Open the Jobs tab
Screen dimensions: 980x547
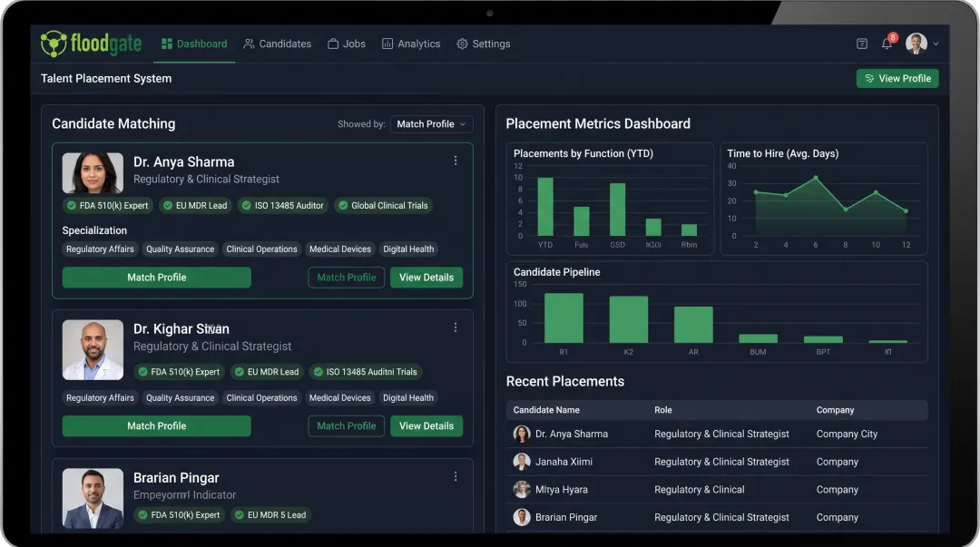(347, 44)
